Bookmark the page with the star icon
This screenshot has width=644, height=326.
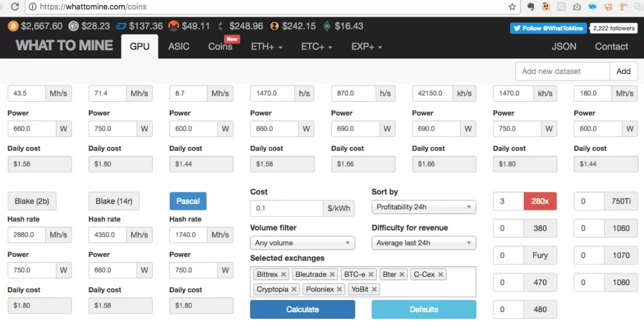pos(512,7)
